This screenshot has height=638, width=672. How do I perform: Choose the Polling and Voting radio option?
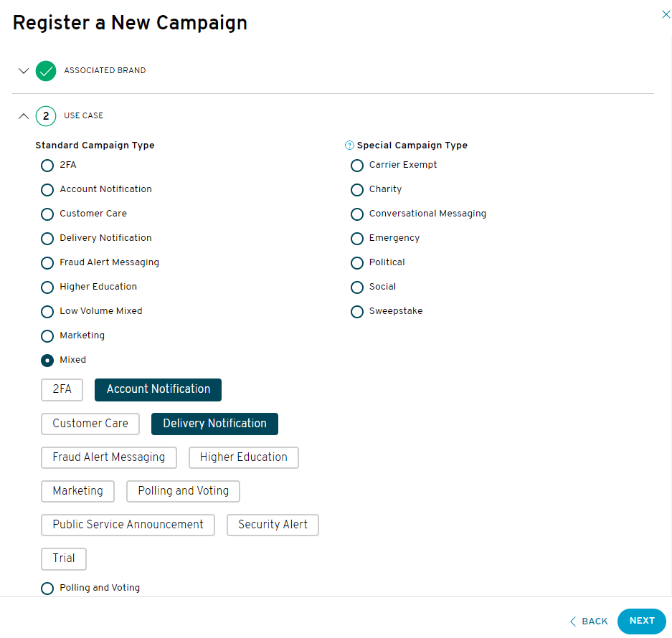pos(47,589)
